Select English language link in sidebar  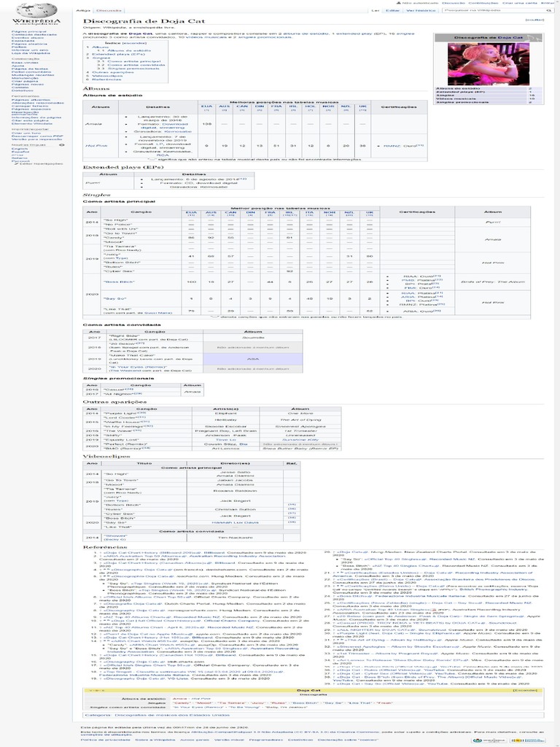click(18, 149)
